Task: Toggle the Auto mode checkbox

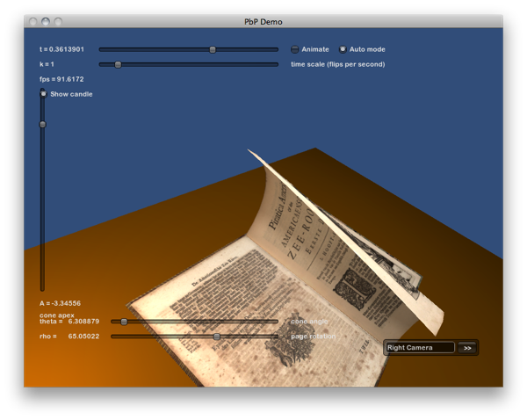Action: point(343,49)
